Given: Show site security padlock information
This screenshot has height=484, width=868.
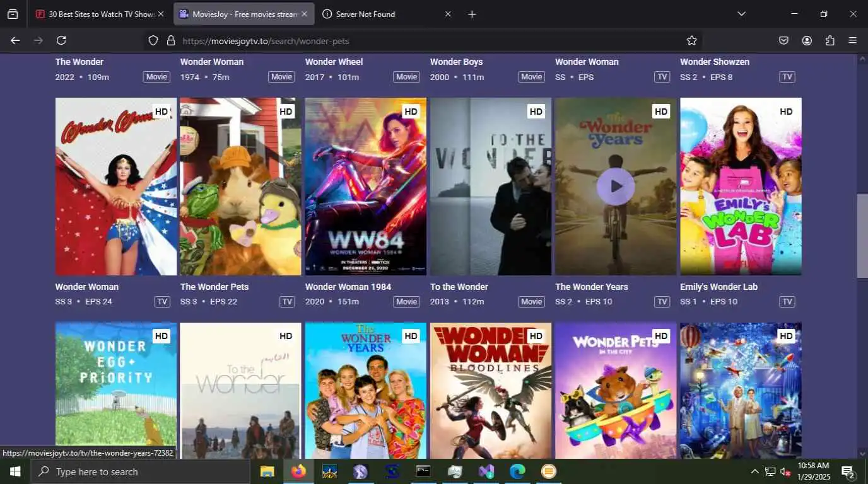Looking at the screenshot, I should point(170,40).
